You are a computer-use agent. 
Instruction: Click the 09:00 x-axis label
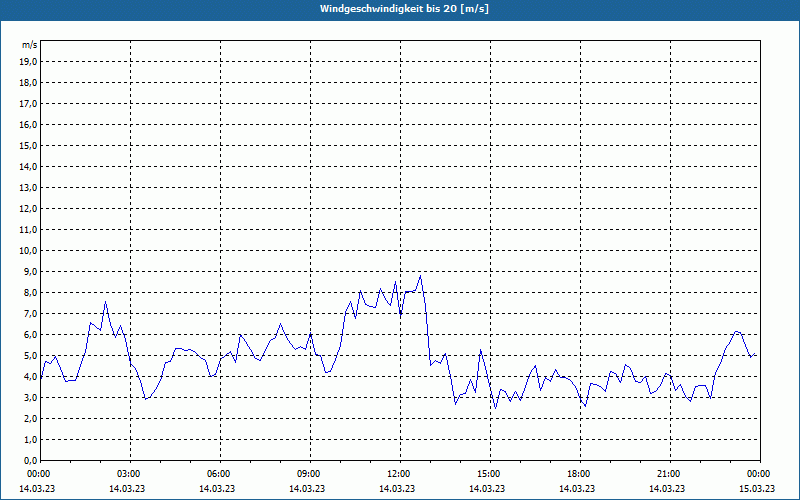point(310,474)
